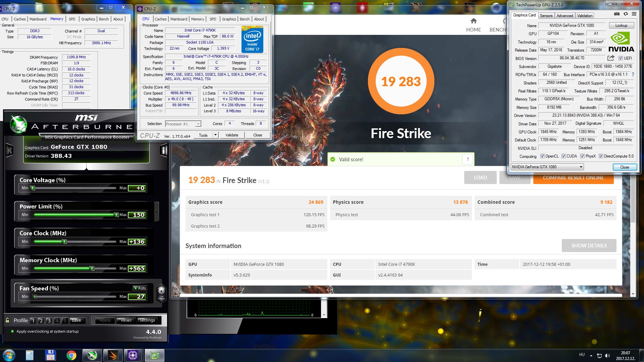Click the volume icon in system tray
Screen dimensions: 644x362
[607, 355]
